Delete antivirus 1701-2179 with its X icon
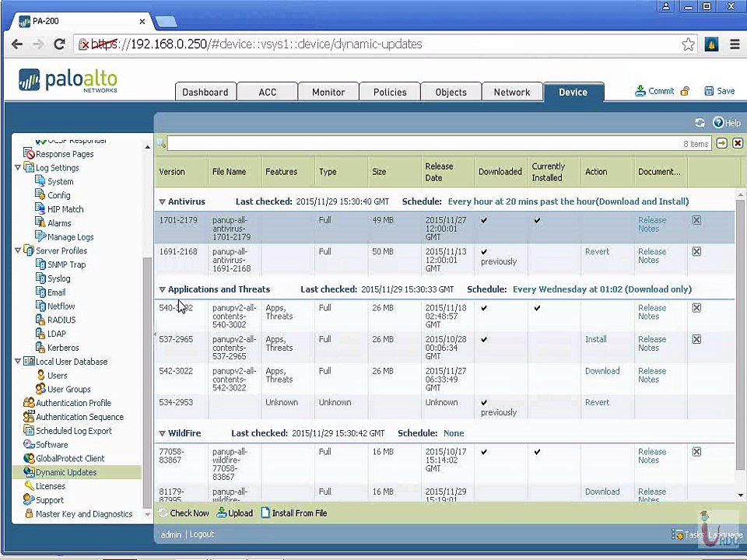747x560 pixels. pos(696,220)
